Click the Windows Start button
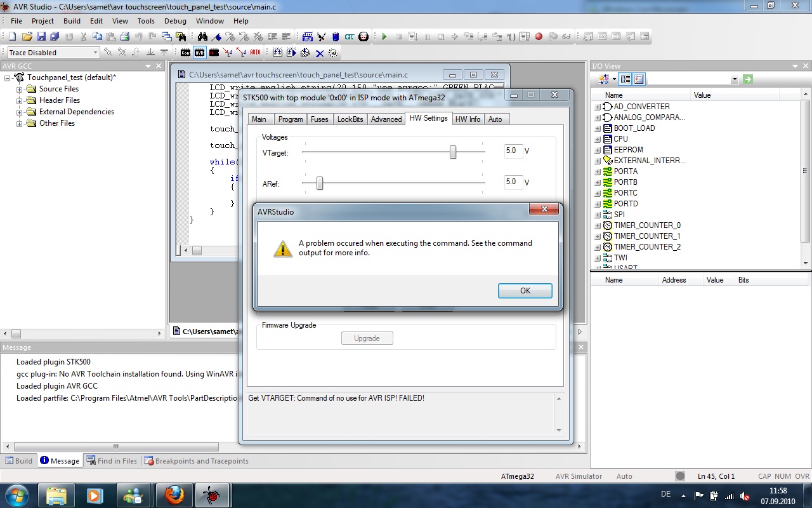Image resolution: width=812 pixels, height=508 pixels. (x=16, y=495)
